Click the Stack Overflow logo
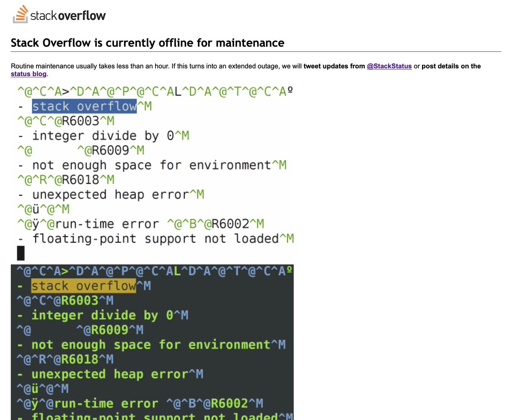This screenshot has width=510, height=420. [x=59, y=15]
